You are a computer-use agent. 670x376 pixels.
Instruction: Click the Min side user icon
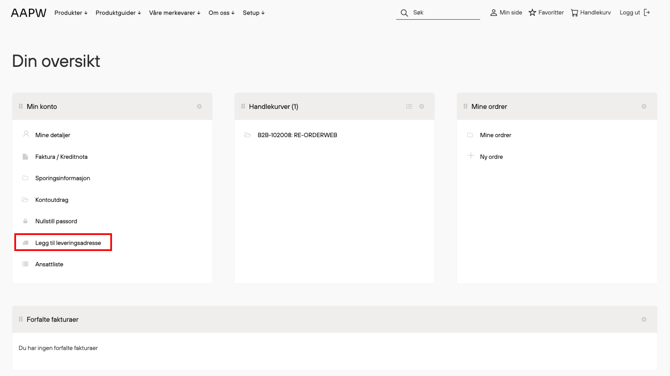pos(494,13)
